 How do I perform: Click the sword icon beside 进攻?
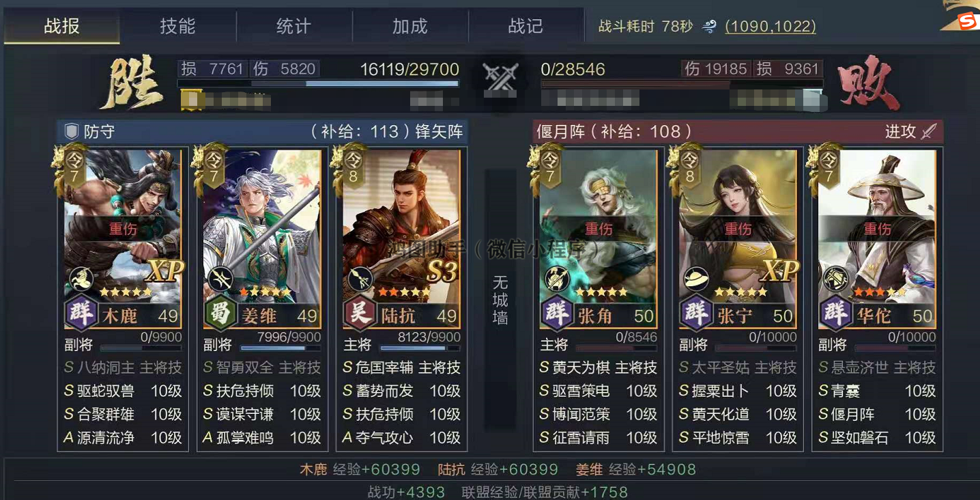click(x=928, y=132)
